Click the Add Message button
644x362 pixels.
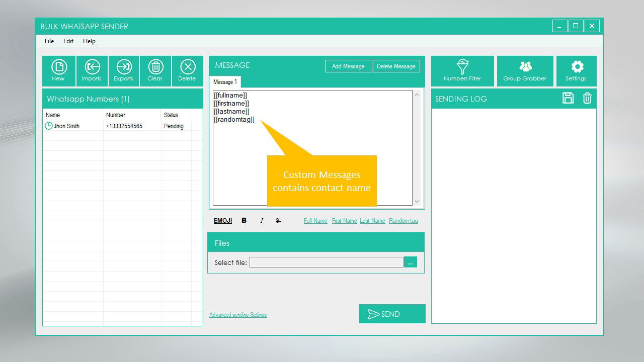coord(348,66)
